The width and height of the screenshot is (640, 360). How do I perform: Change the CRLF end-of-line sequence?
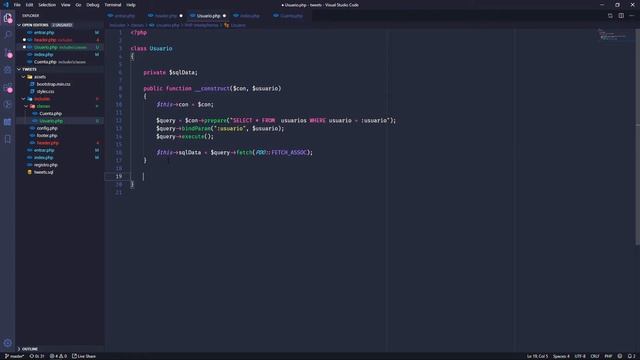tap(595, 356)
